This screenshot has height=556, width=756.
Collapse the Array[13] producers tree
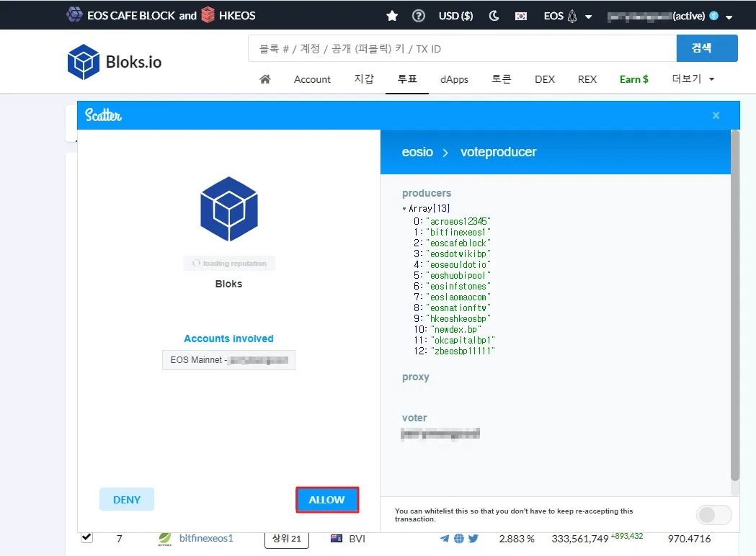pos(404,209)
